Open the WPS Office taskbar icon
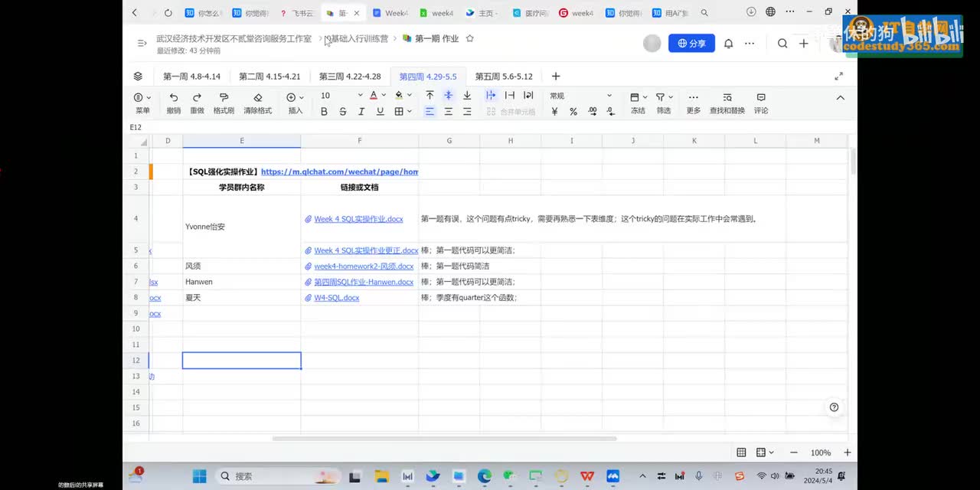Viewport: 980px width, 490px height. coord(586,476)
